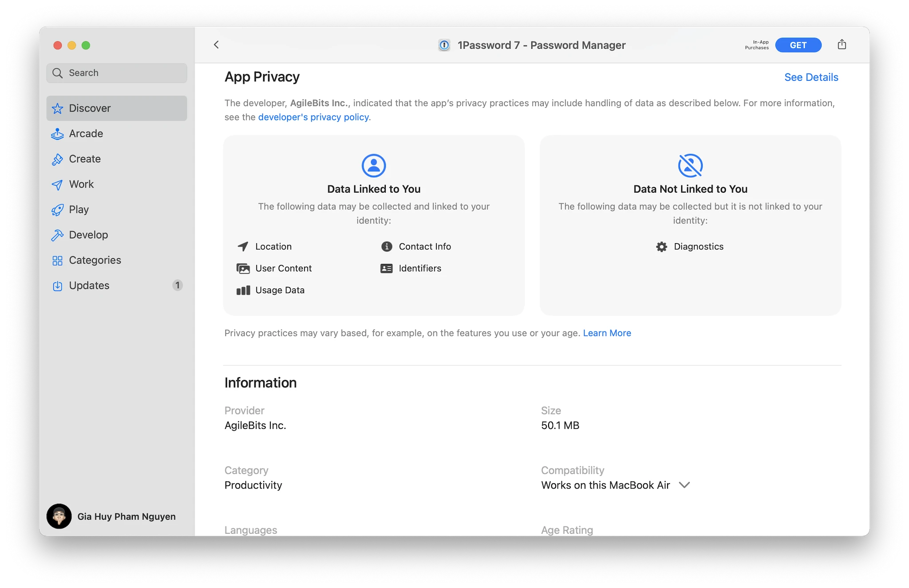
Task: Click the 1Password app icon in the title
Action: [444, 45]
